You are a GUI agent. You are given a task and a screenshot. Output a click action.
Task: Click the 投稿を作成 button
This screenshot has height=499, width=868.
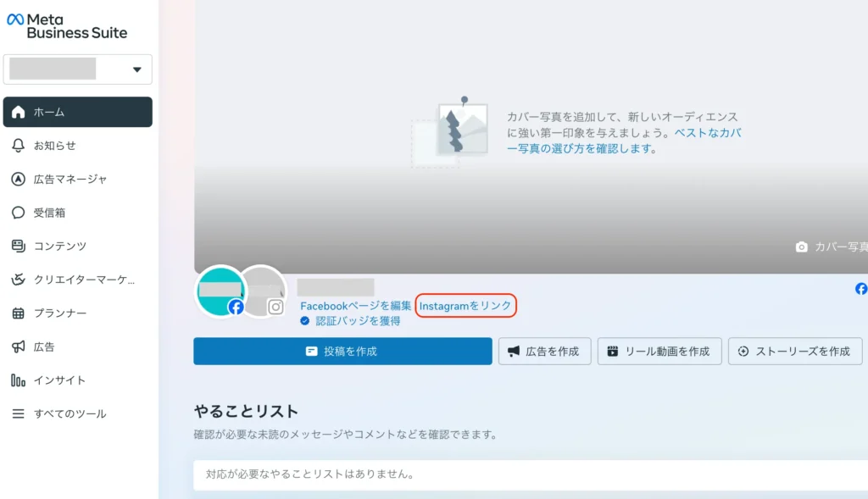[x=342, y=351]
